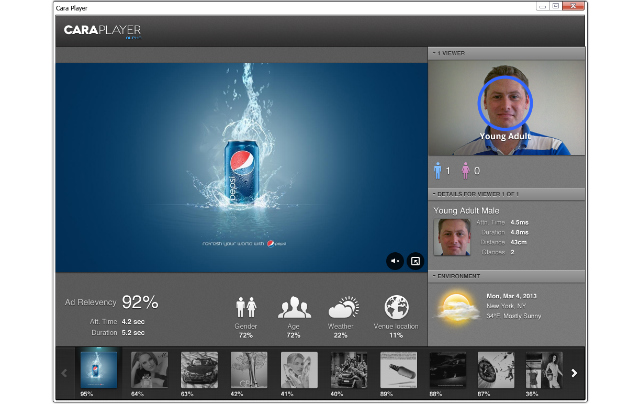Click the 'Young Adult Male' heading
The height and width of the screenshot is (404, 640).
466,211
